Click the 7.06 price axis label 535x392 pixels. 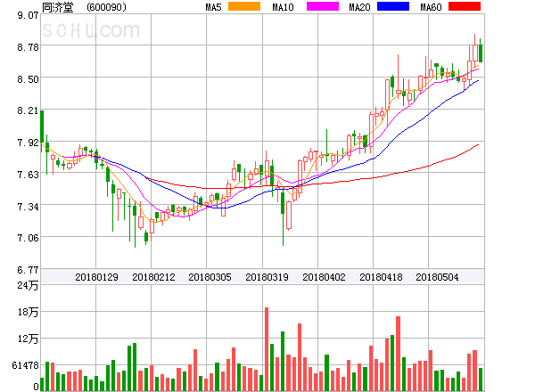28,238
